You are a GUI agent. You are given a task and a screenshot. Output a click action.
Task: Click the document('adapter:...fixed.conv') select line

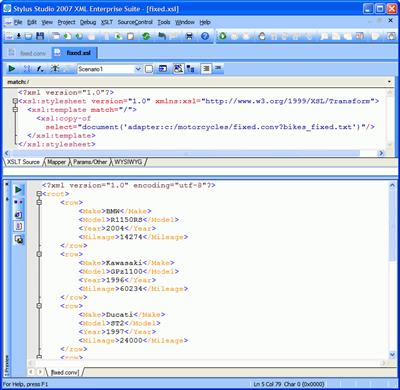pos(210,127)
